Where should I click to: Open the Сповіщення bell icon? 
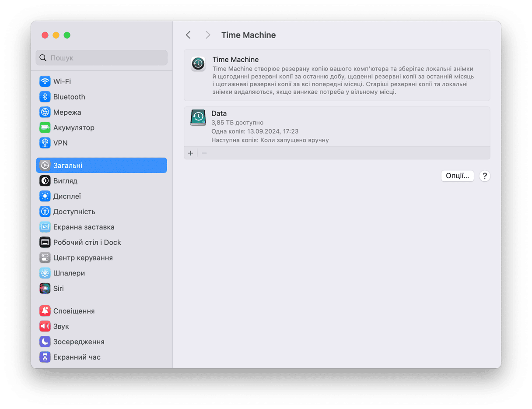(45, 311)
